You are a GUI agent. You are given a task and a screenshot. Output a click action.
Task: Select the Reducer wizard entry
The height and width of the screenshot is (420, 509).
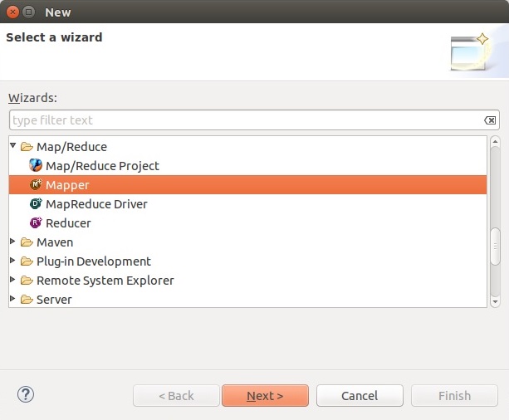[68, 223]
